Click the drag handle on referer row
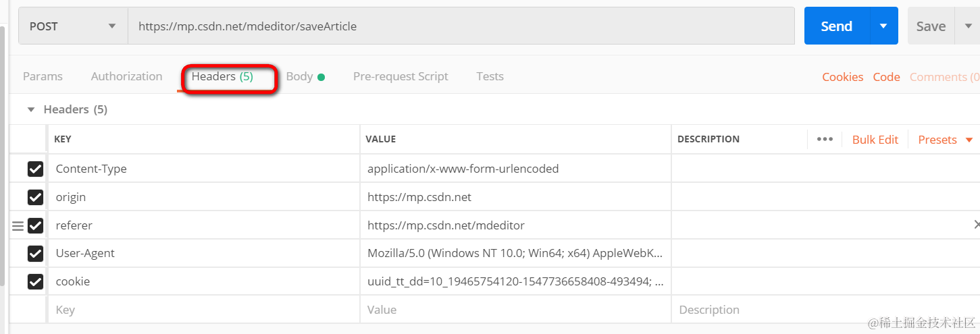This screenshot has height=334, width=980. 18,225
